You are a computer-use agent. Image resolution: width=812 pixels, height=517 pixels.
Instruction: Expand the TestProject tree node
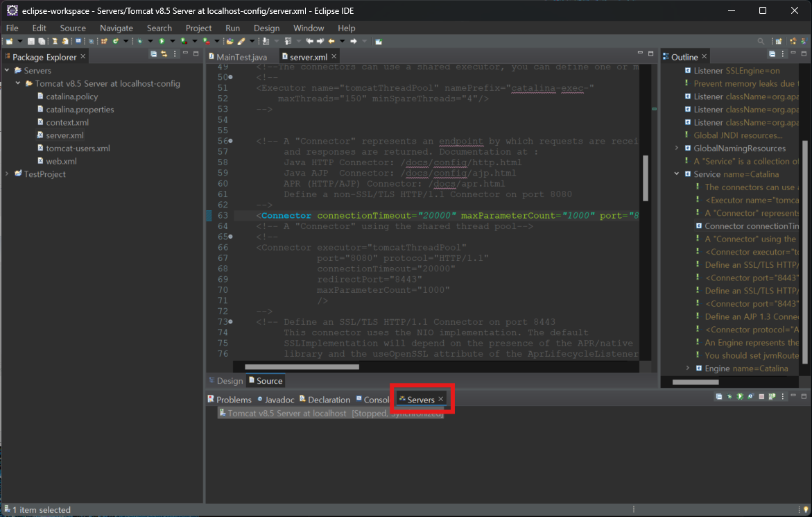(x=7, y=173)
